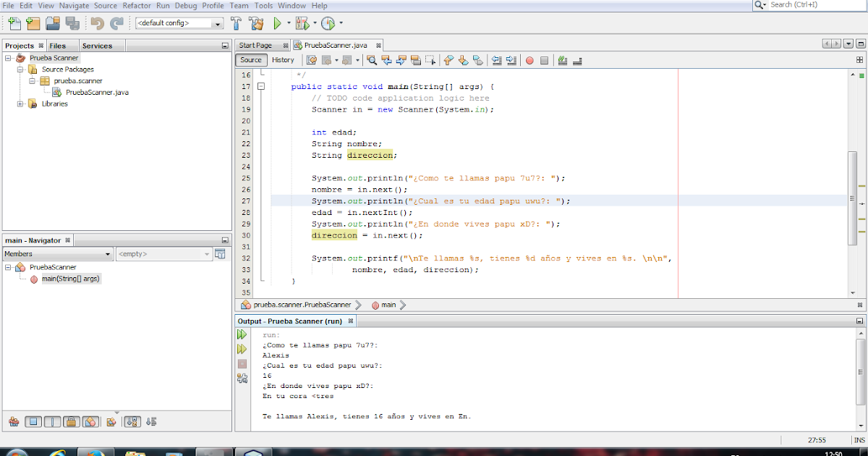Click the Comment lines icon in editor toolbar

[x=562, y=60]
